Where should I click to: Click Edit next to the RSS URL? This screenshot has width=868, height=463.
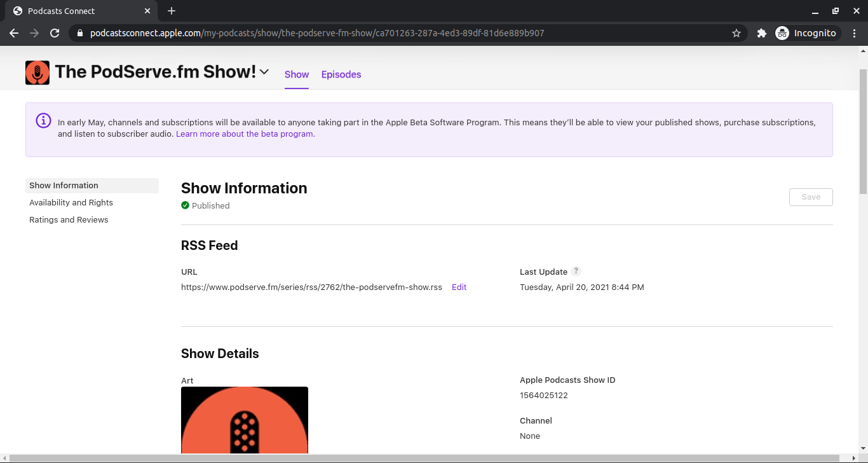pyautogui.click(x=459, y=287)
